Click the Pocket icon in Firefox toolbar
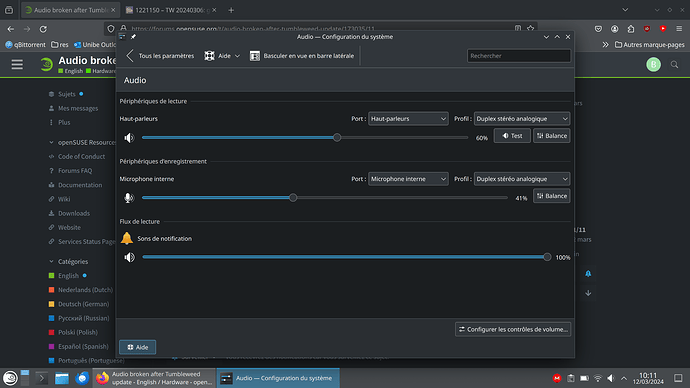This screenshot has height=388, width=690. (598, 29)
